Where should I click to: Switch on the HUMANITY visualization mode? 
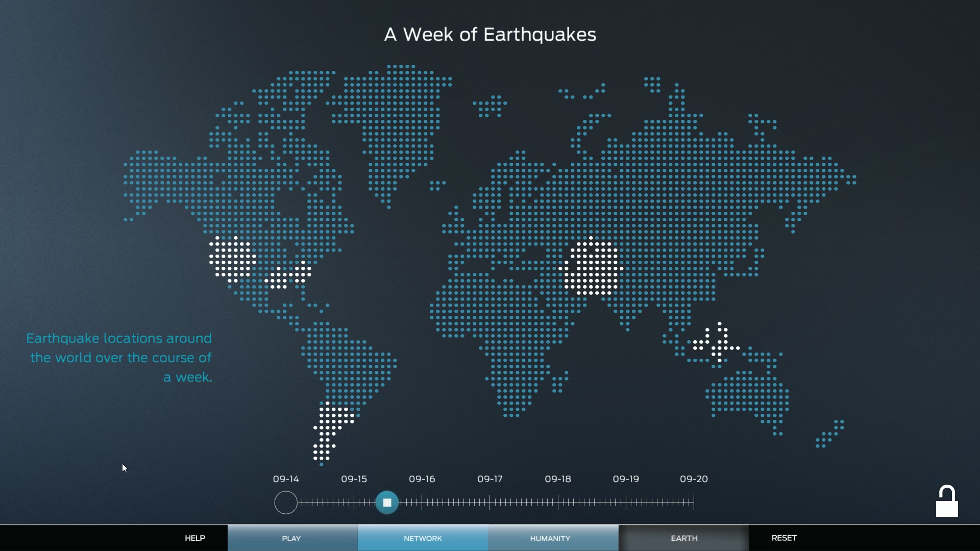(x=550, y=538)
